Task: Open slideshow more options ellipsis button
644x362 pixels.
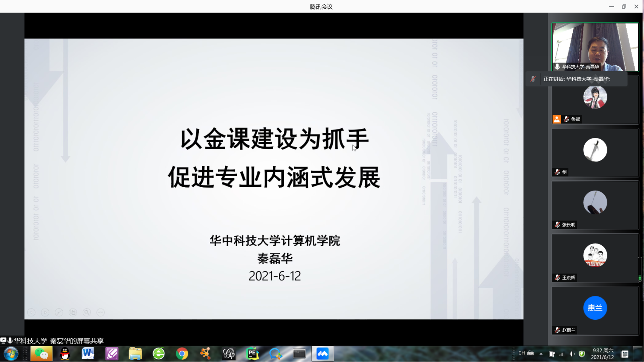Action: tap(101, 313)
